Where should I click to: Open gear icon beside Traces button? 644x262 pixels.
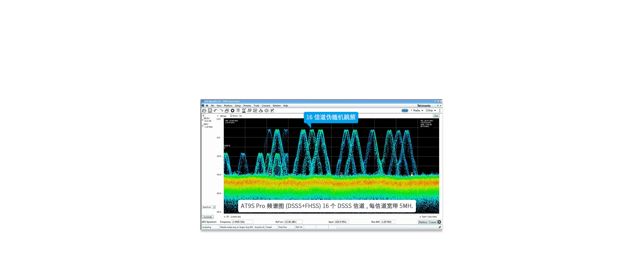[439, 222]
